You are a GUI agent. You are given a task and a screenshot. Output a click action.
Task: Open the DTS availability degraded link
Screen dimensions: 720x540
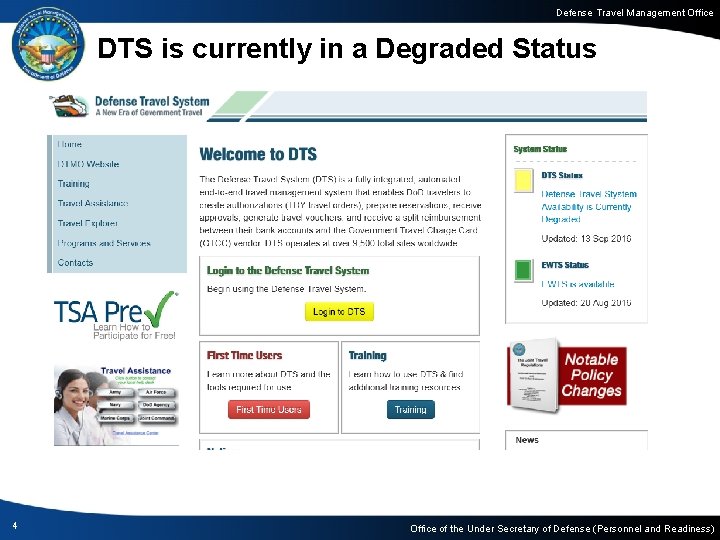coord(589,207)
